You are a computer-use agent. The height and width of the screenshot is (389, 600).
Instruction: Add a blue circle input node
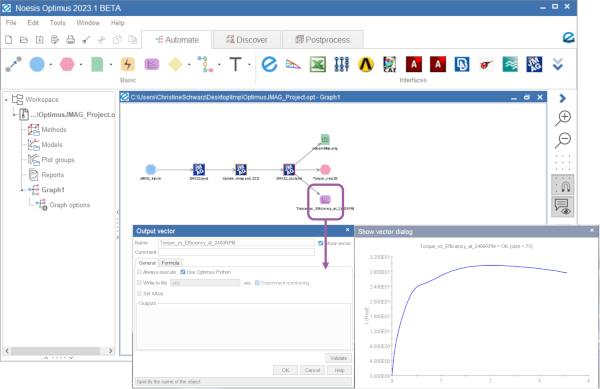click(x=37, y=64)
